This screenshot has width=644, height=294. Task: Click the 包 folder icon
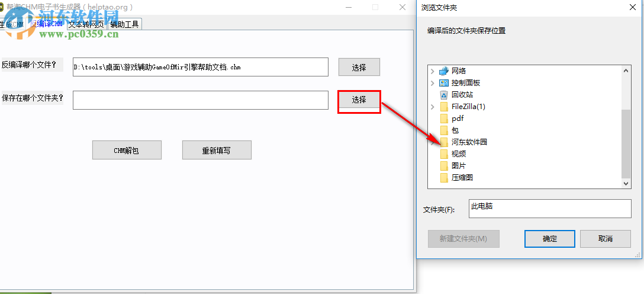(443, 130)
